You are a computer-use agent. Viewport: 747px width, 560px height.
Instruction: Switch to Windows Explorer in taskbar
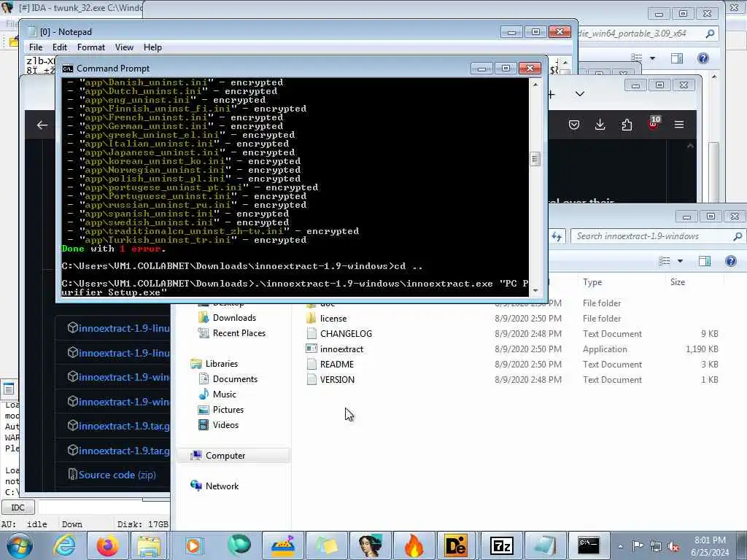(x=149, y=546)
